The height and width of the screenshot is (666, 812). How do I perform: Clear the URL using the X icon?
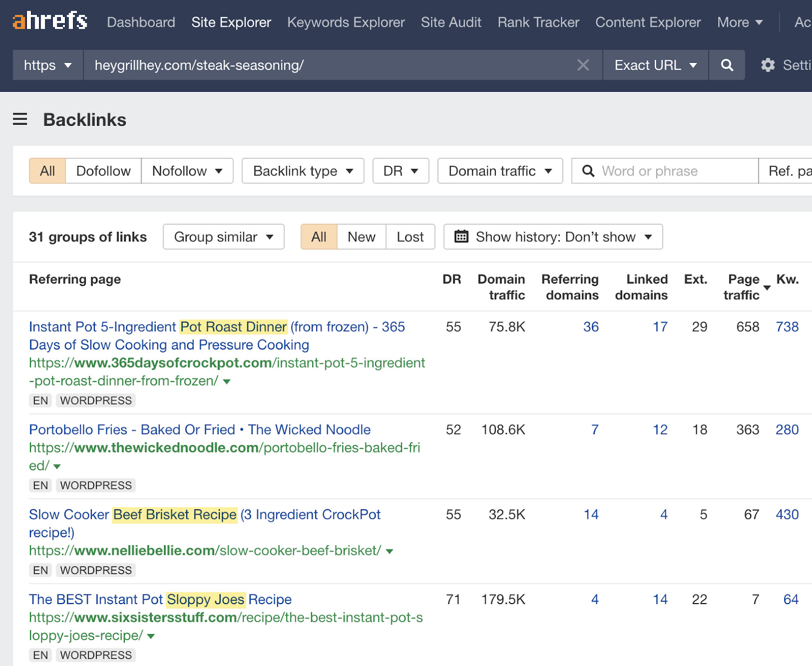coord(583,65)
